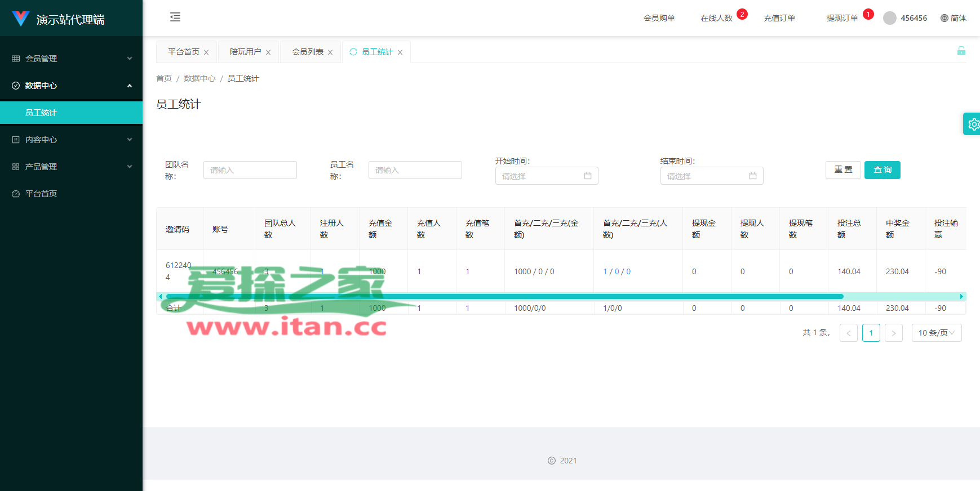This screenshot has height=491, width=980.
Task: Expand the 会员管理 menu
Action: click(71, 59)
